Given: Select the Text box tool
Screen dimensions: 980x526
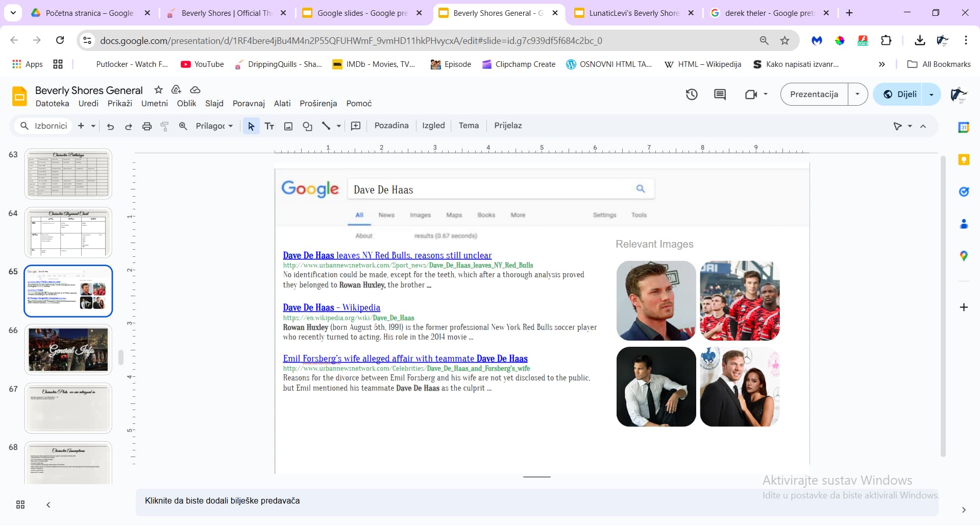Looking at the screenshot, I should [269, 126].
